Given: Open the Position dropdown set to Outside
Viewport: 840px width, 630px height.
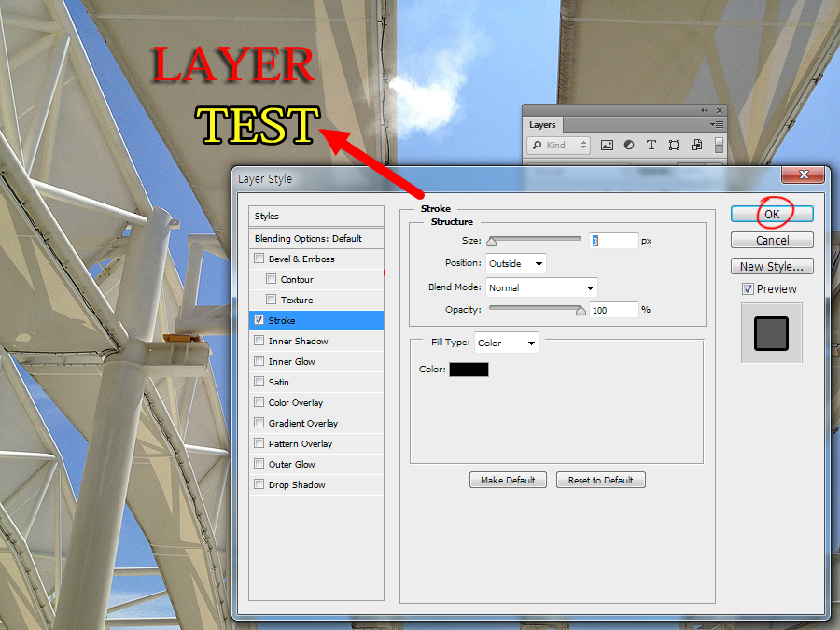Looking at the screenshot, I should (516, 263).
